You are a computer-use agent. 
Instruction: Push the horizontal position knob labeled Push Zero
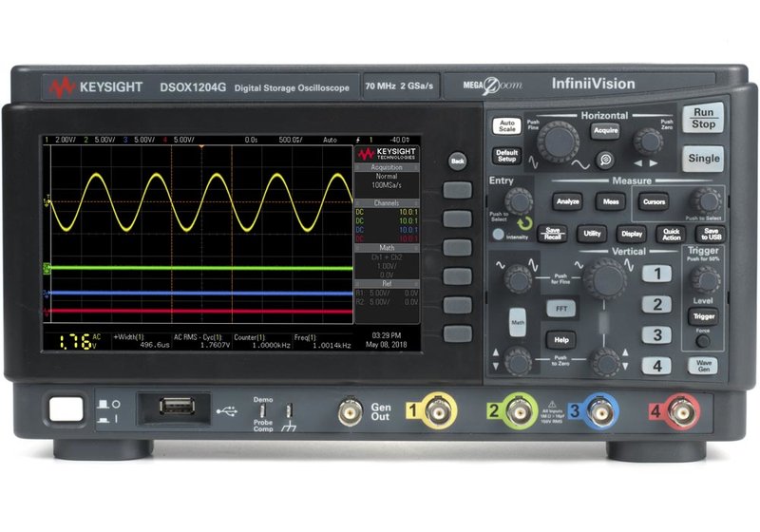[648, 142]
